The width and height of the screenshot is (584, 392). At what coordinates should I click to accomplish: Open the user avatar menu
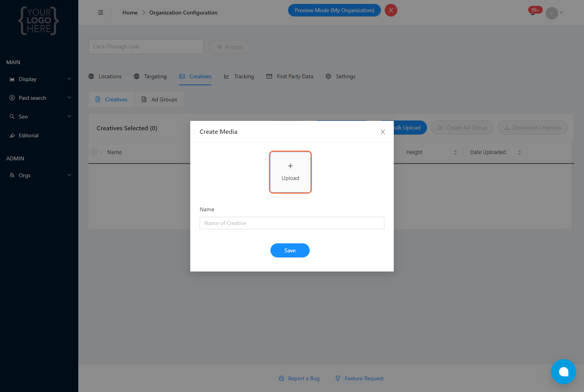coord(552,13)
